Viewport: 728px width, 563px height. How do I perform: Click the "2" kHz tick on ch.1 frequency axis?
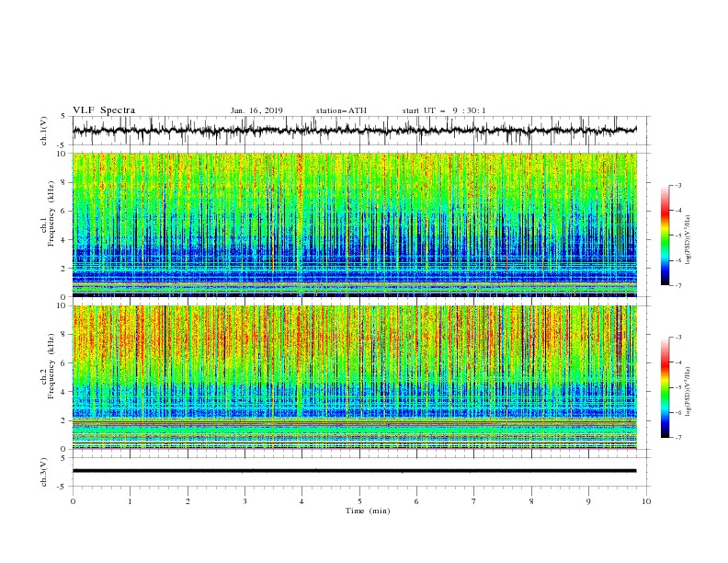pyautogui.click(x=65, y=269)
